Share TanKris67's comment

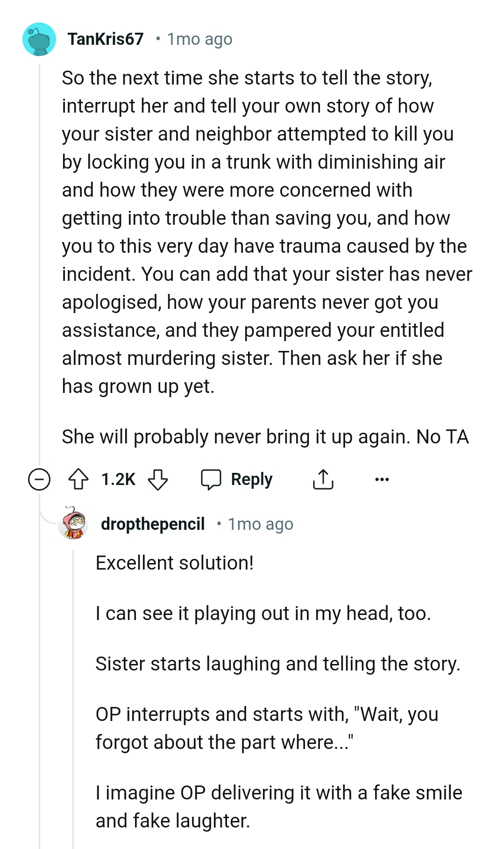pyautogui.click(x=323, y=479)
